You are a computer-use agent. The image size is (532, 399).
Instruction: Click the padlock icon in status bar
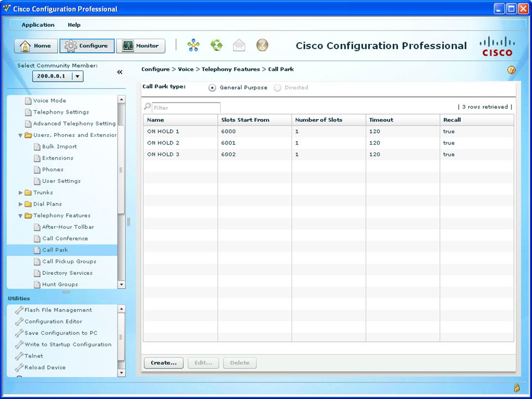pyautogui.click(x=516, y=388)
